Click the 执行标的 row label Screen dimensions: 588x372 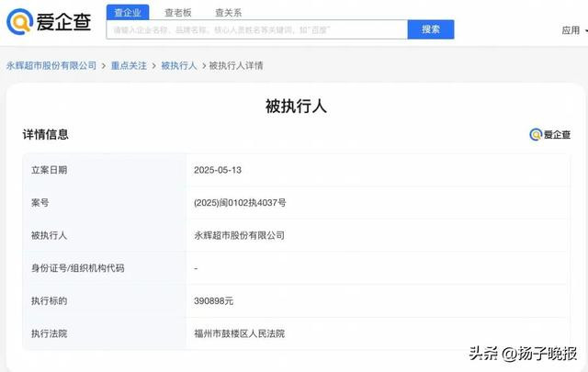pyautogui.click(x=49, y=300)
